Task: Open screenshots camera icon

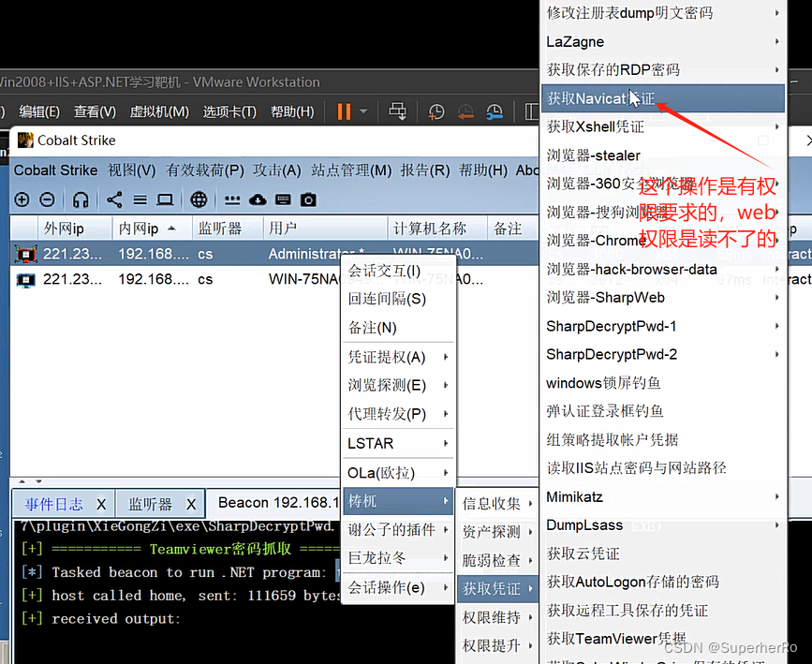Action: click(x=308, y=199)
